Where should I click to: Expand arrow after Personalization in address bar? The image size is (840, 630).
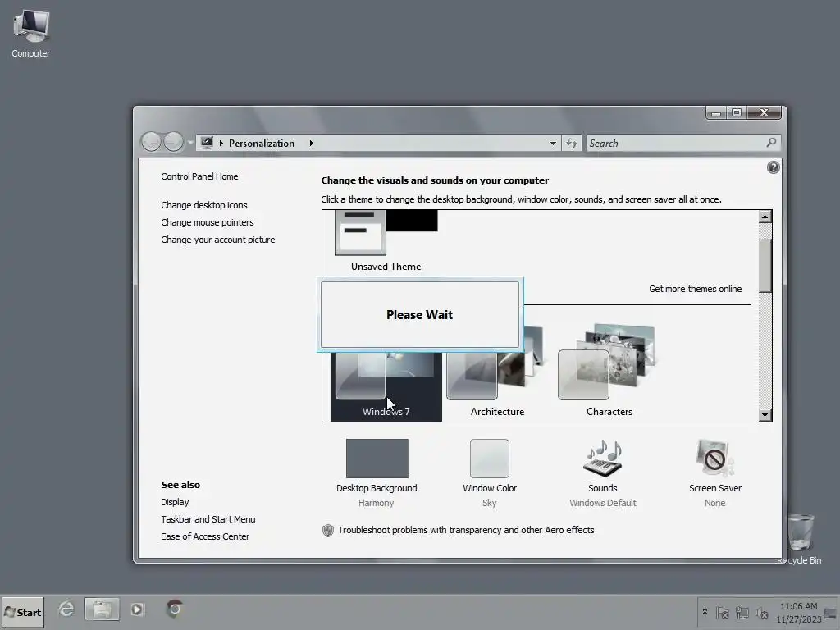311,143
